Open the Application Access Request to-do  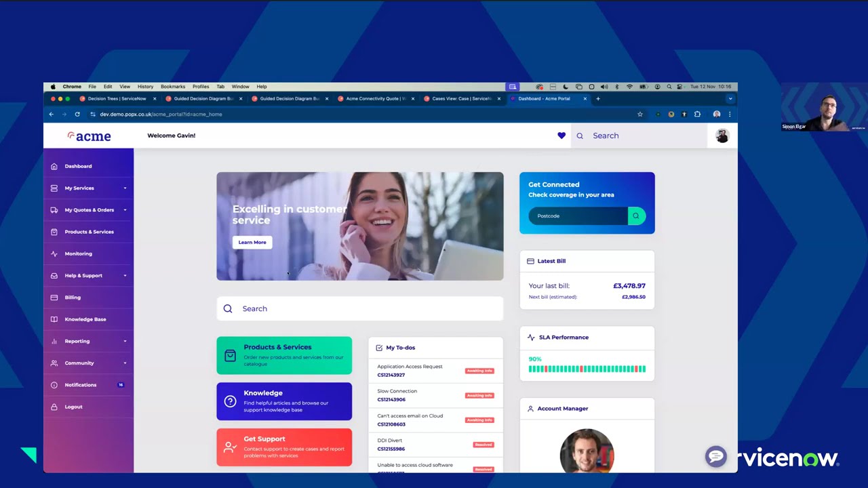435,371
